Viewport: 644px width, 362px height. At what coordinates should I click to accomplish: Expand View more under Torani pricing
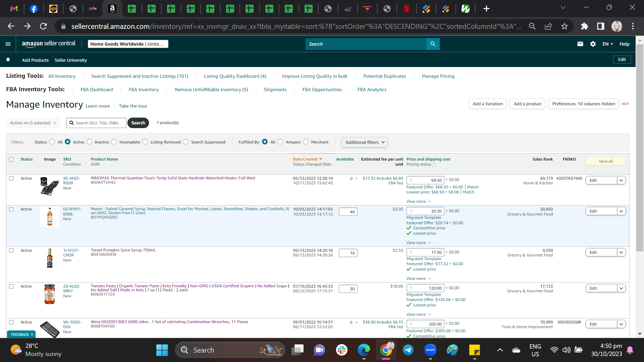pyautogui.click(x=419, y=279)
